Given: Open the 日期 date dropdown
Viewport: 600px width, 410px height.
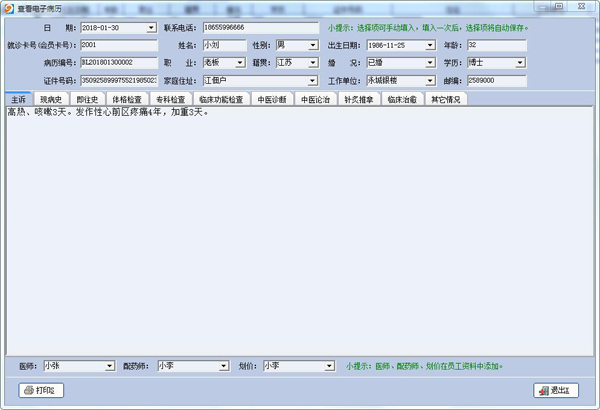Looking at the screenshot, I should [151, 28].
